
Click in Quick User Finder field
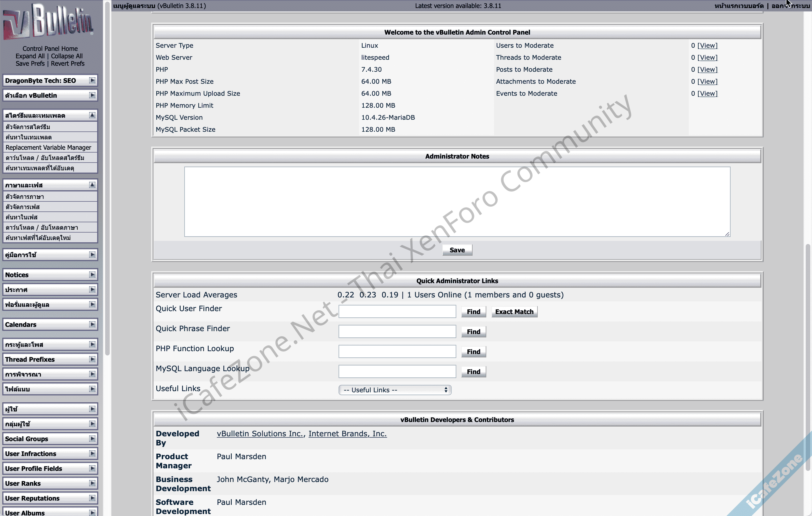point(397,312)
